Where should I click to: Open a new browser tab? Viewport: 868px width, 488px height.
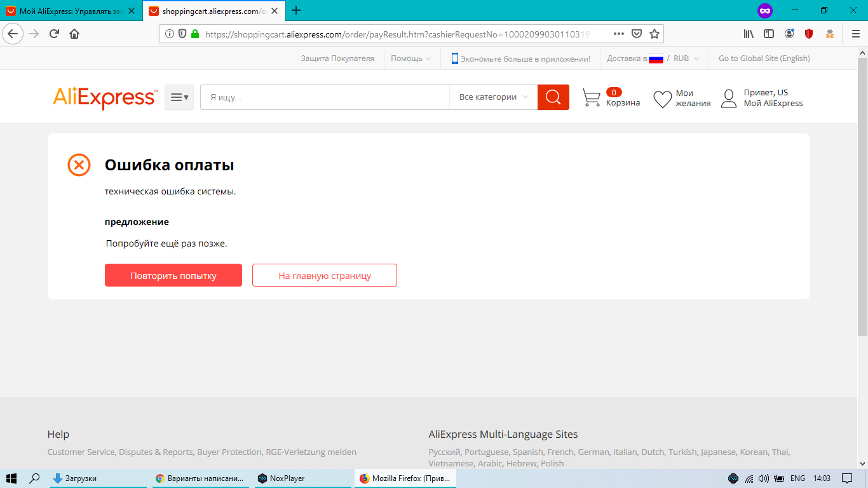coord(296,10)
